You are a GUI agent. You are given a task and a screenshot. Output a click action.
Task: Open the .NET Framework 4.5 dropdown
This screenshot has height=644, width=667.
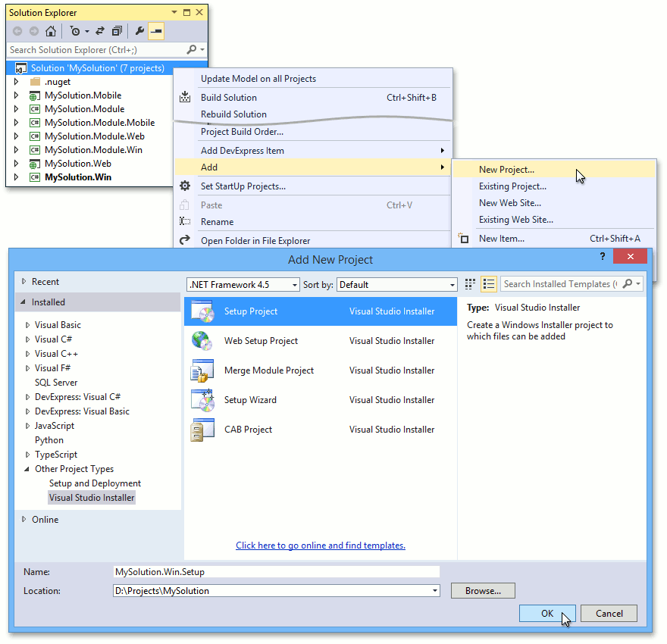point(243,284)
